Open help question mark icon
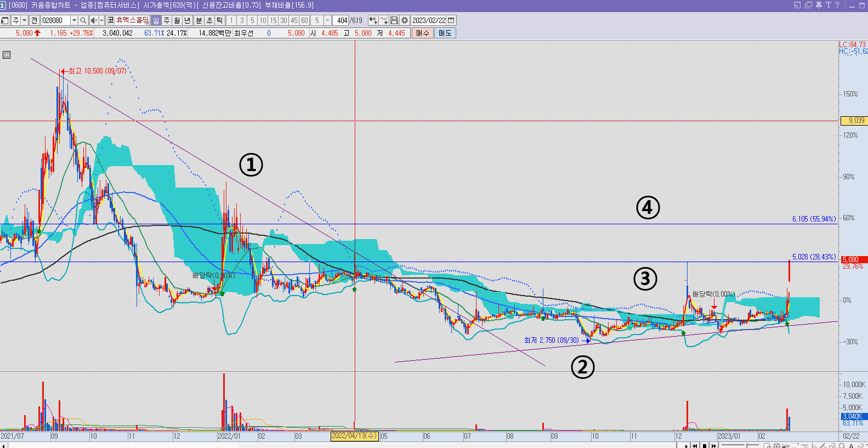 point(837,5)
